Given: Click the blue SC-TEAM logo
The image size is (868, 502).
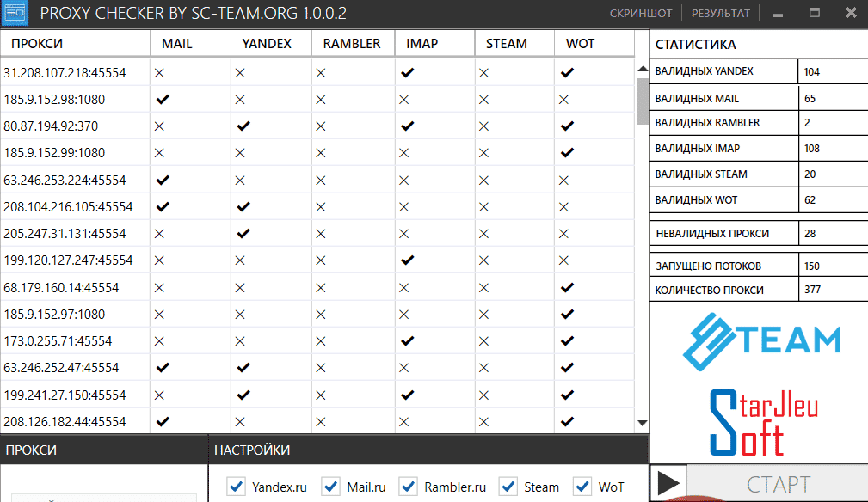Looking at the screenshot, I should pos(761,341).
